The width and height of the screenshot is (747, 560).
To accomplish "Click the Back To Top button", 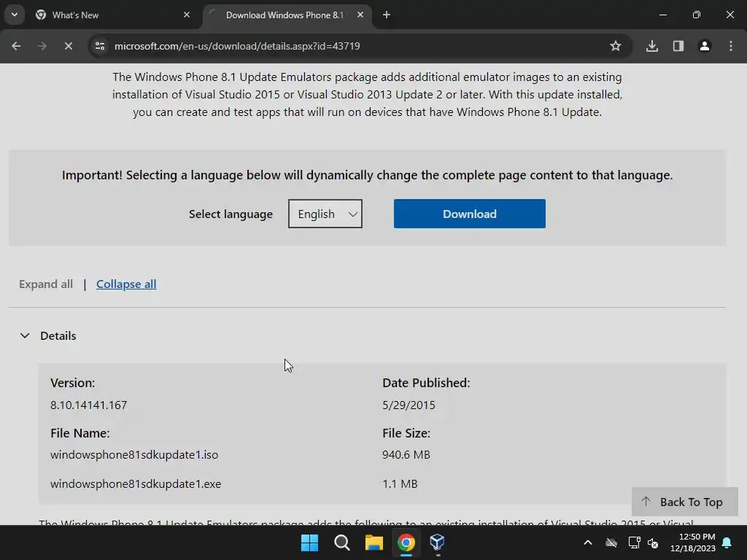I will click(684, 502).
